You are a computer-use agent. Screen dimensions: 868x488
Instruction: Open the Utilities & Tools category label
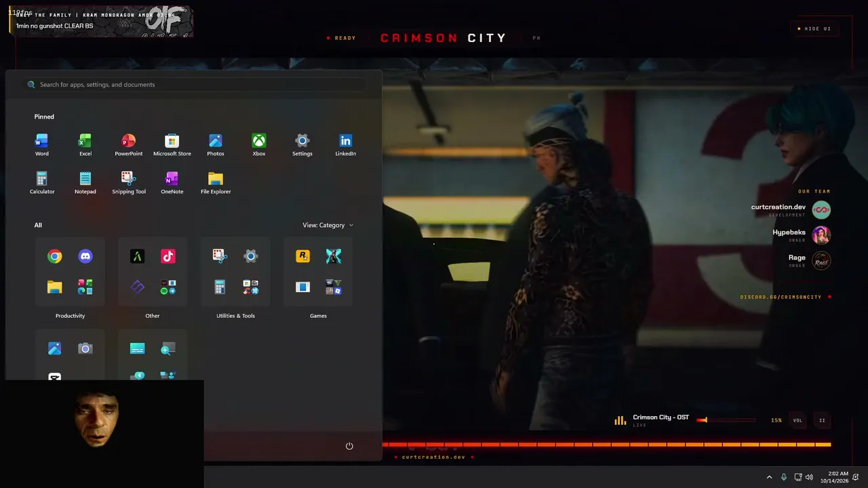(x=235, y=316)
